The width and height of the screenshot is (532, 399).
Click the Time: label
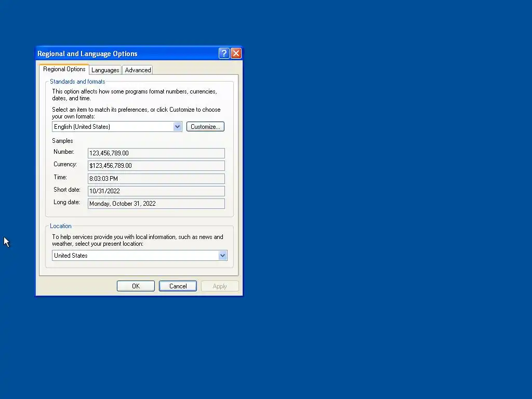(60, 177)
